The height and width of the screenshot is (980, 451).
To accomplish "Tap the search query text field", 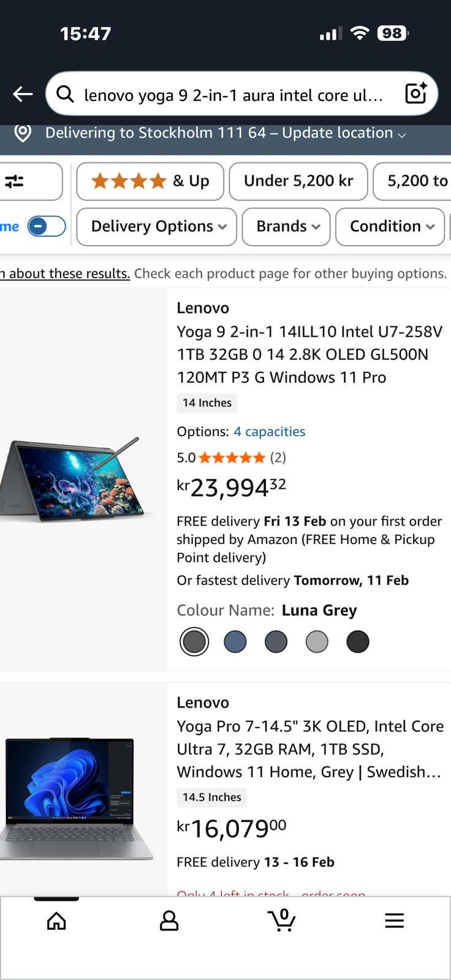I will coord(233,95).
